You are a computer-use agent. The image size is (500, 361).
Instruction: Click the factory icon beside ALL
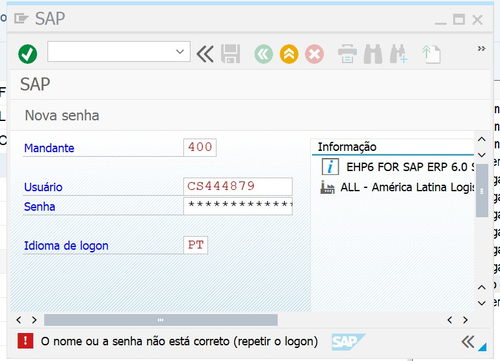tap(327, 187)
